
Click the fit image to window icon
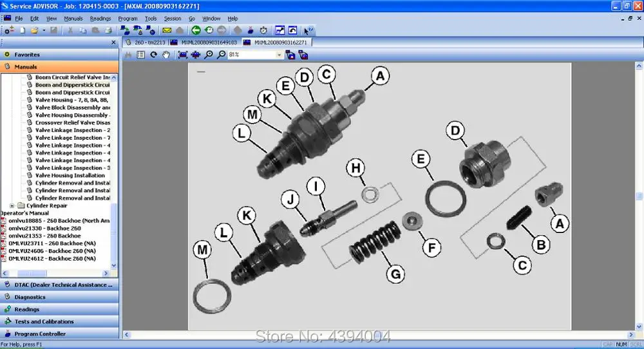(x=183, y=55)
